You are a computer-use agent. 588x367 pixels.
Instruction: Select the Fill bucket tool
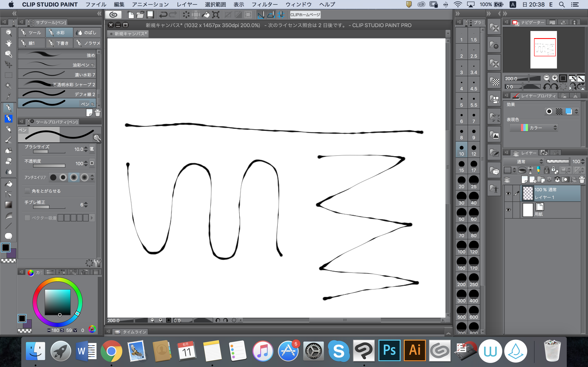click(9, 184)
